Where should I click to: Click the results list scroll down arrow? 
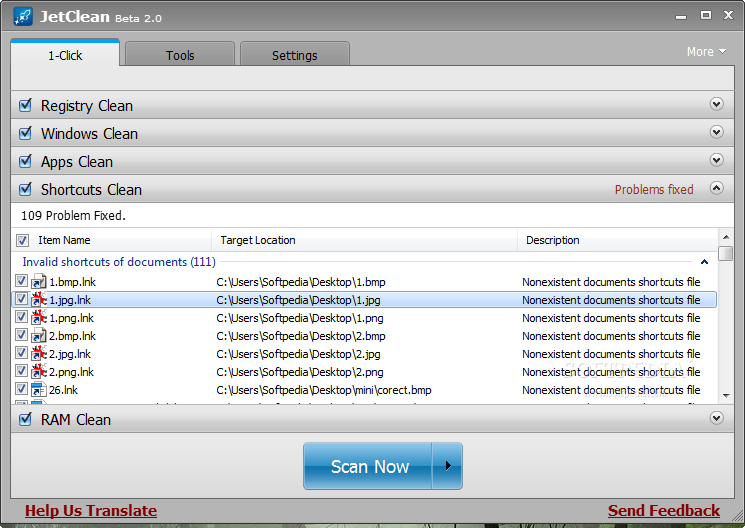pos(726,395)
